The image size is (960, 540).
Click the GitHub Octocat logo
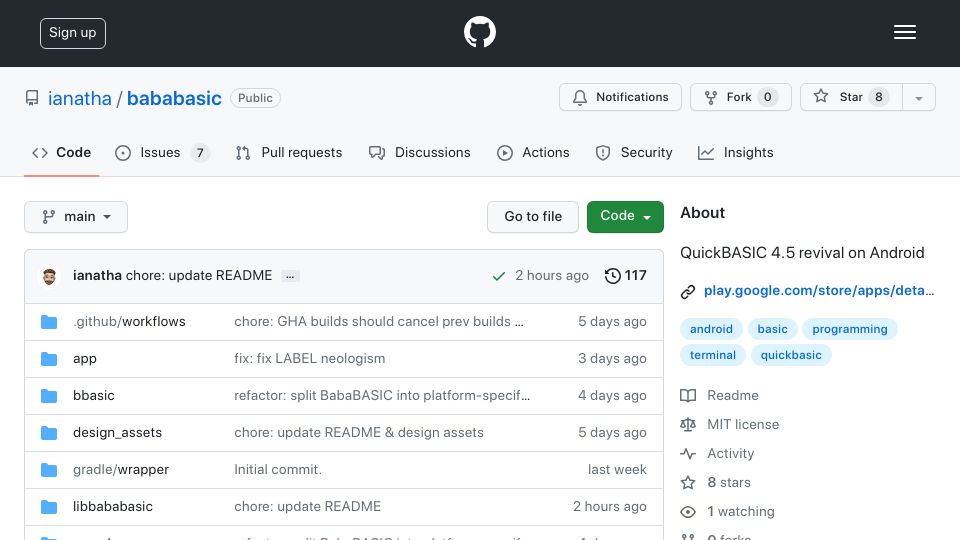479,32
